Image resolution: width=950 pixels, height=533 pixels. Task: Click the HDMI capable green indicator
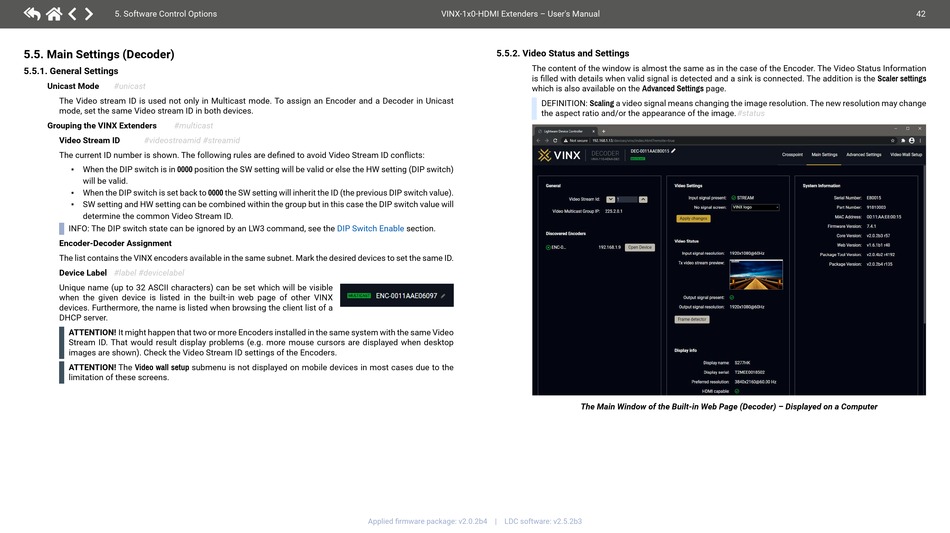pos(737,391)
